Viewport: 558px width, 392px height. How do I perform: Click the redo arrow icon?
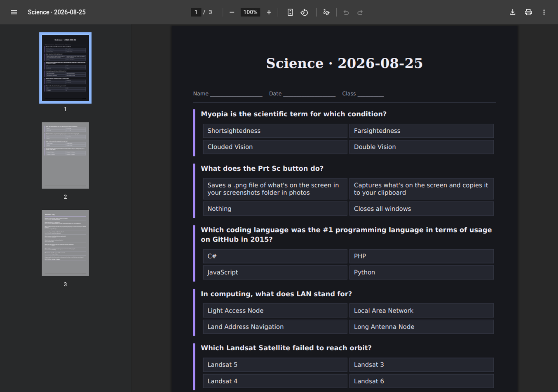(360, 12)
